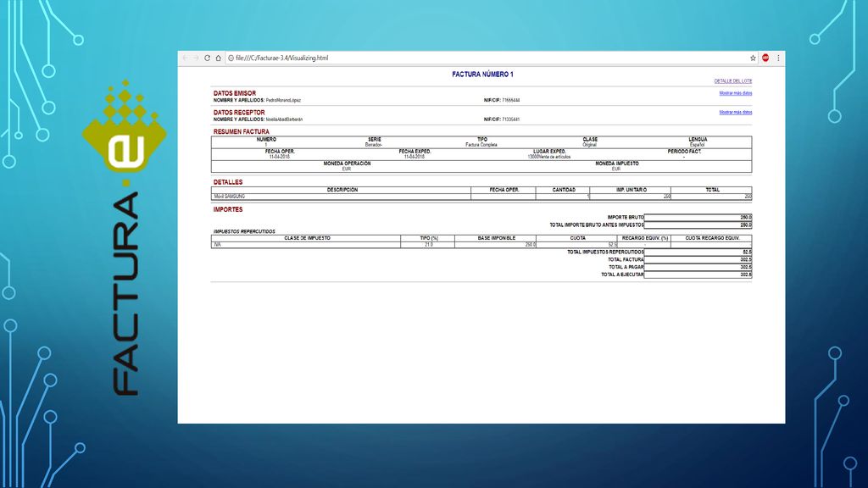Click the issuer name PedroMorenoLópez
Image resolution: width=868 pixels, height=488 pixels.
tap(283, 100)
